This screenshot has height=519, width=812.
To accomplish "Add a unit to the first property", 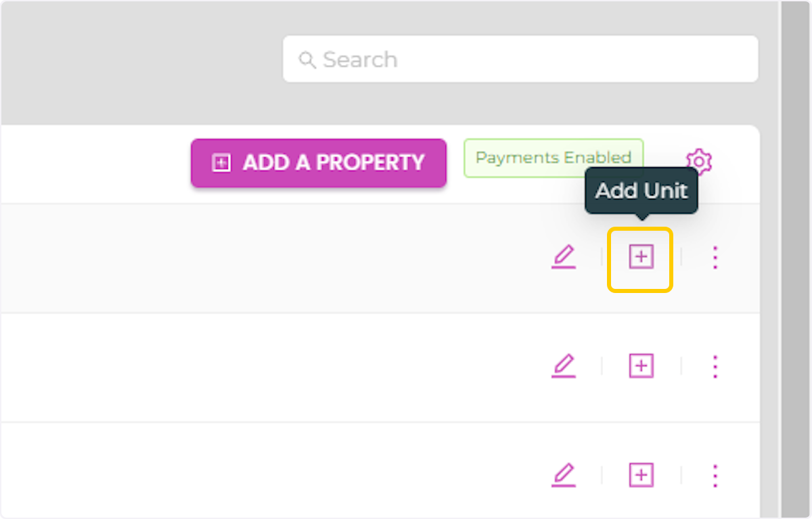I will pyautogui.click(x=641, y=258).
